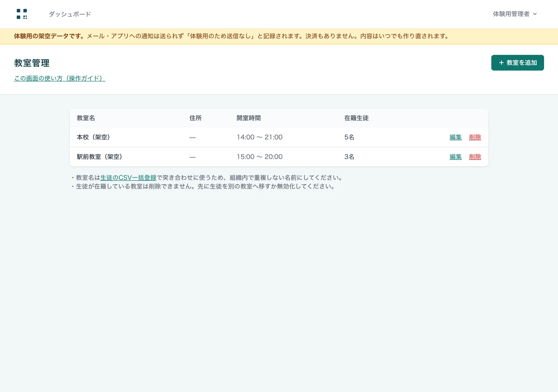Click the 在籍生徒 column header
Screen dimensions: 558x392
tap(356, 118)
